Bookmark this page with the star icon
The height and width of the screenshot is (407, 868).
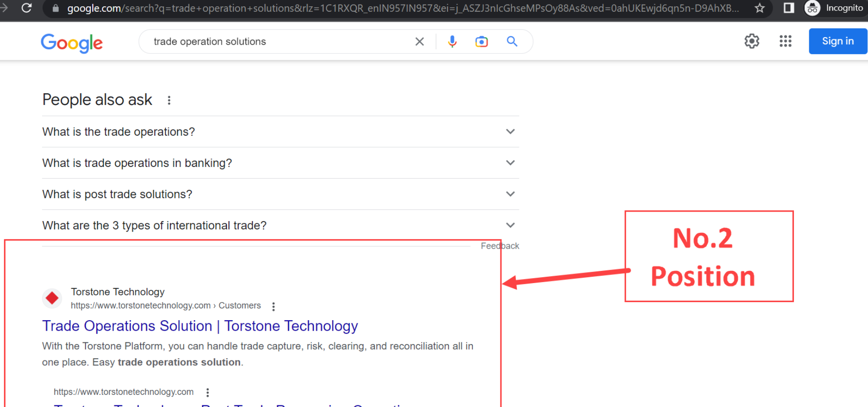coord(759,8)
